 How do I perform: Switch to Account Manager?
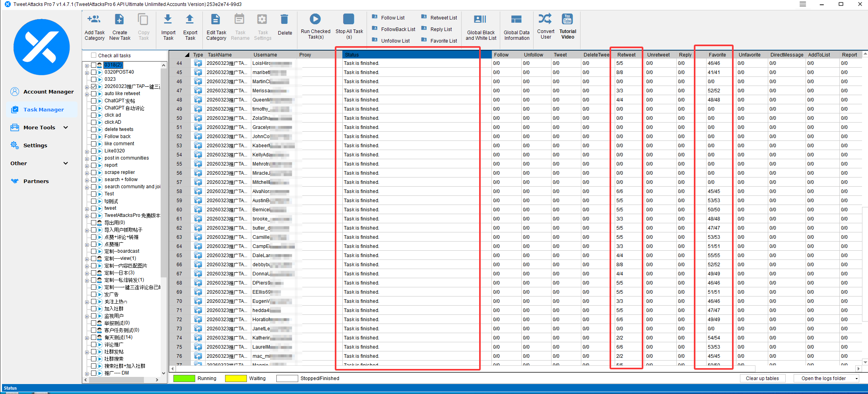click(48, 92)
